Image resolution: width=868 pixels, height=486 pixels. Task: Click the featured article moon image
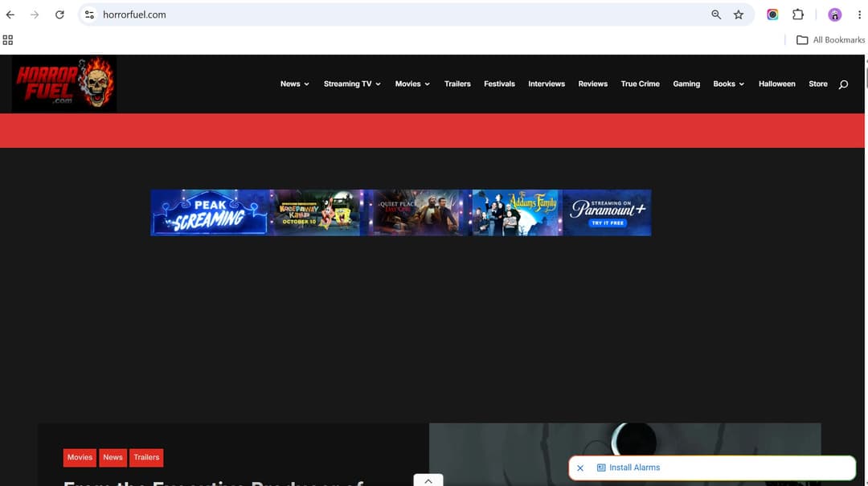click(625, 455)
